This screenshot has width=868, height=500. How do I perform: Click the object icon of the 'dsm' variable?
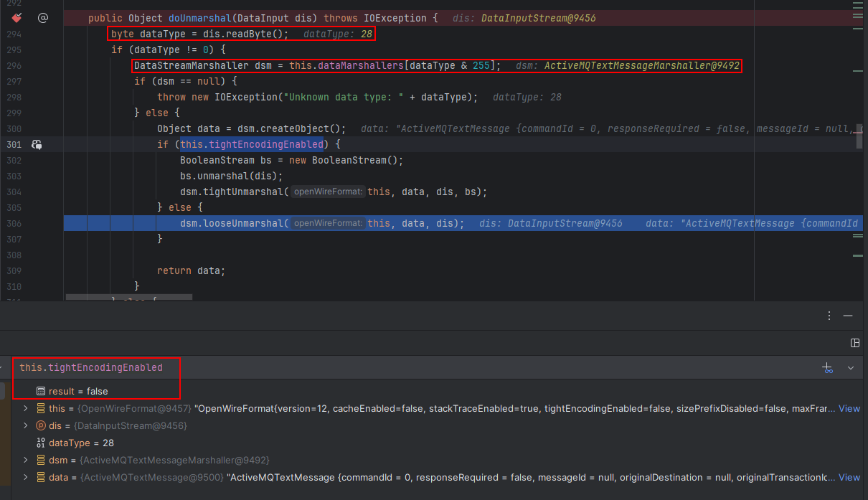coord(41,460)
